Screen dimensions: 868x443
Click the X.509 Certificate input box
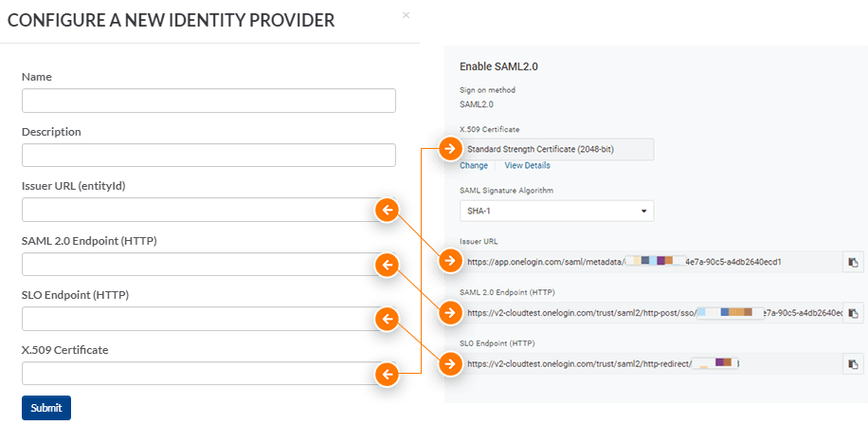(x=197, y=374)
